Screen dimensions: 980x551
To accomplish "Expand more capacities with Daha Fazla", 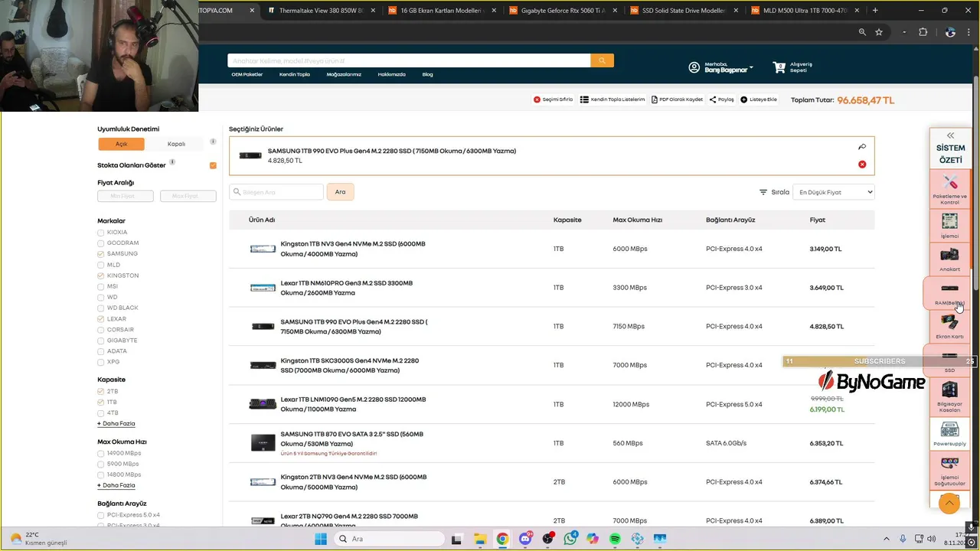I will coord(116,423).
